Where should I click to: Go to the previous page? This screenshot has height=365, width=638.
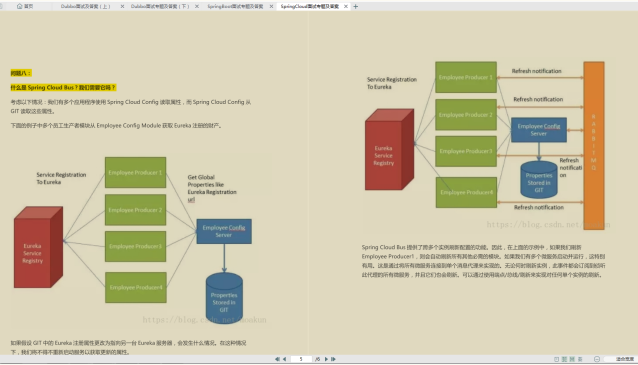pyautogui.click(x=284, y=359)
